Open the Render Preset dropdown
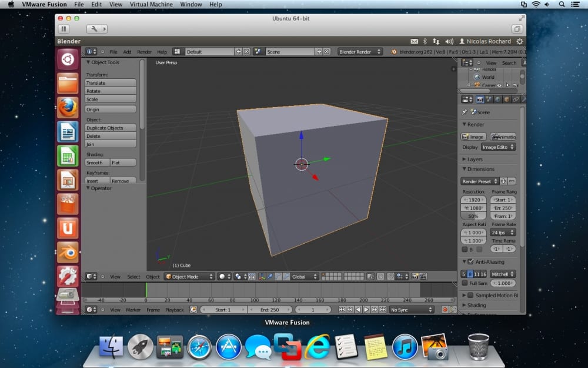The height and width of the screenshot is (368, 588). [480, 181]
